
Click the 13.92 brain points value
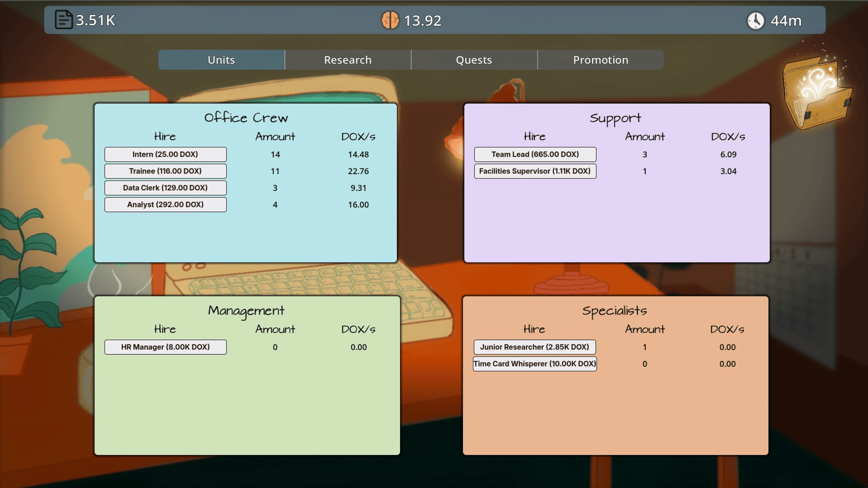(422, 20)
